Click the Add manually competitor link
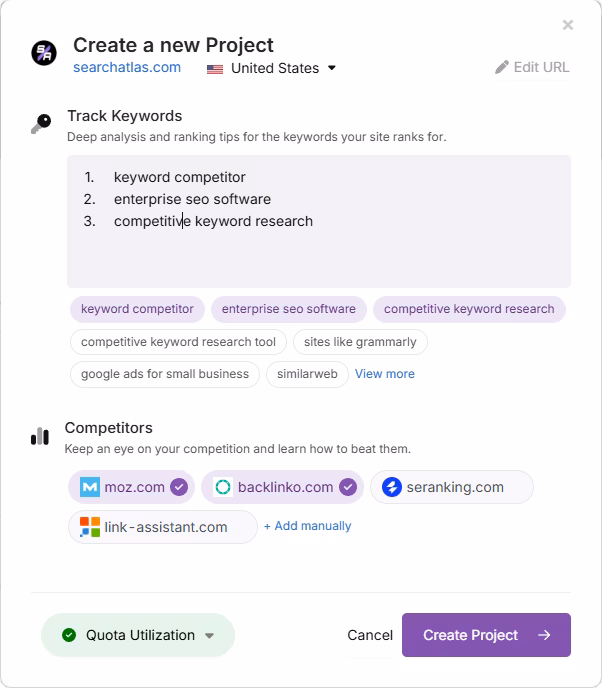 coord(307,526)
